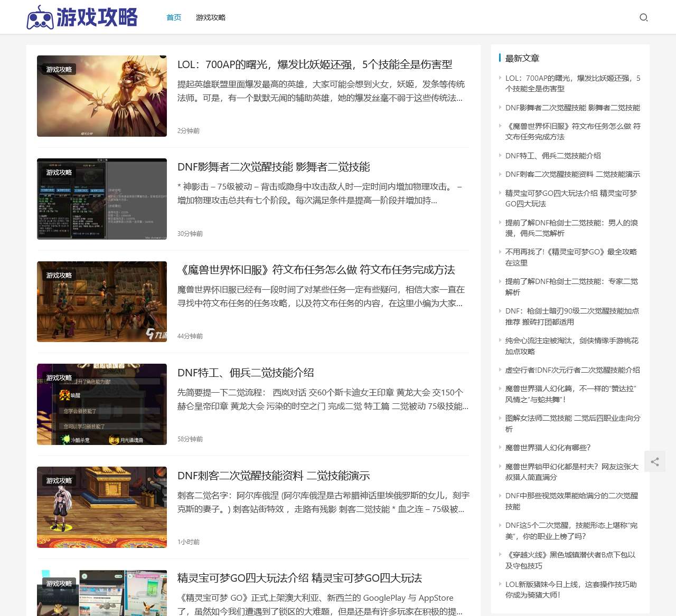Click the 精灵宝可梦GO article thumbnail image

[102, 594]
